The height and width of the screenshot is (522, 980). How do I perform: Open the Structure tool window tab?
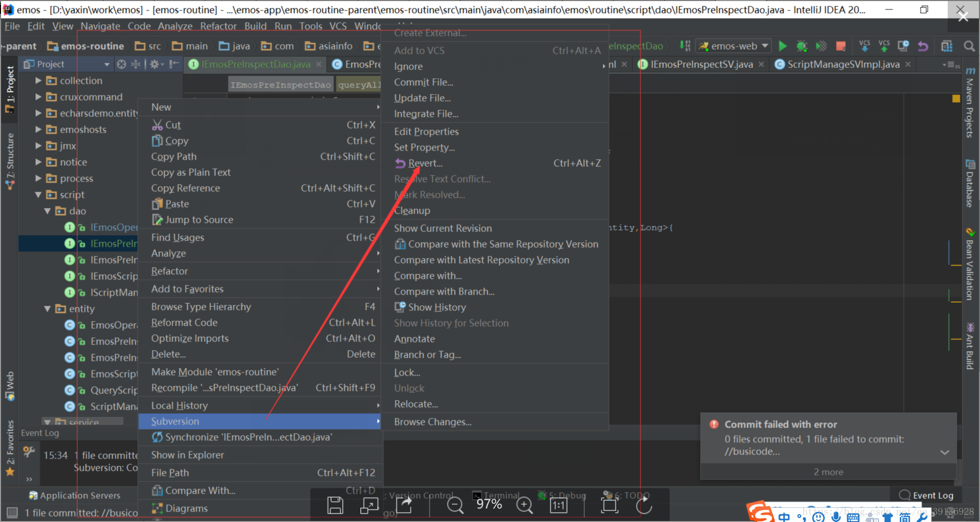[10, 161]
